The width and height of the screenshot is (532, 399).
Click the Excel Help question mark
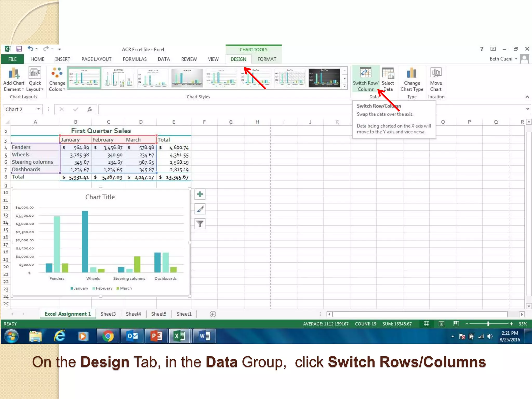tap(482, 49)
